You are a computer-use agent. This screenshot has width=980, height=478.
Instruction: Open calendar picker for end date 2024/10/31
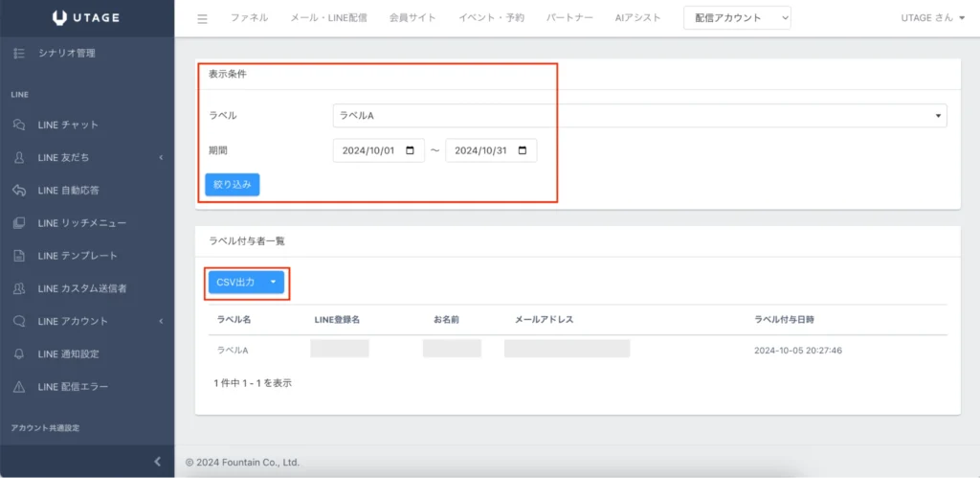click(x=523, y=150)
